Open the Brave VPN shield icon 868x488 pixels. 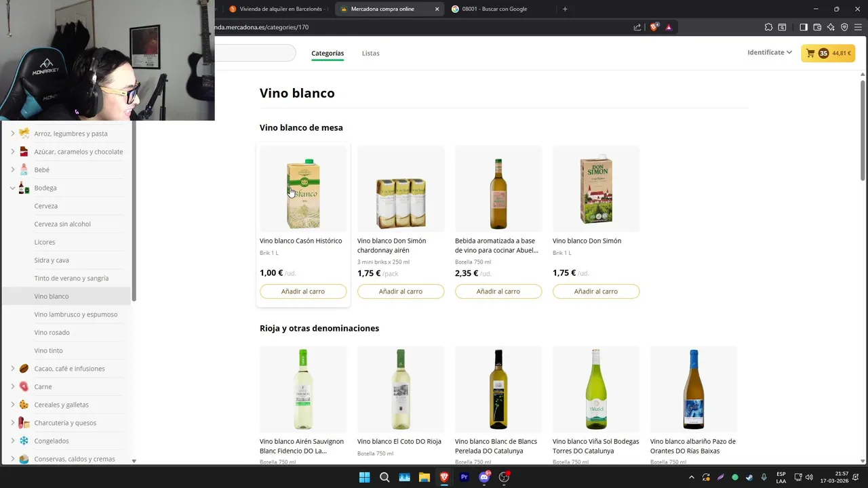point(844,27)
